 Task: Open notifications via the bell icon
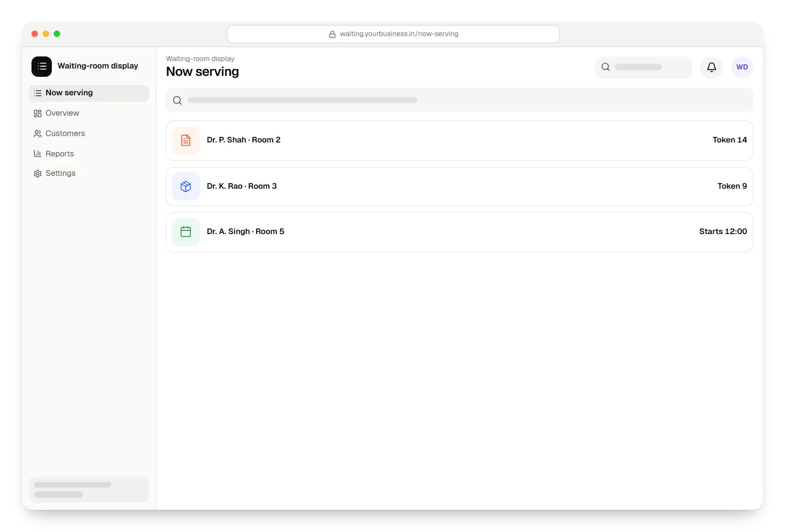click(711, 68)
